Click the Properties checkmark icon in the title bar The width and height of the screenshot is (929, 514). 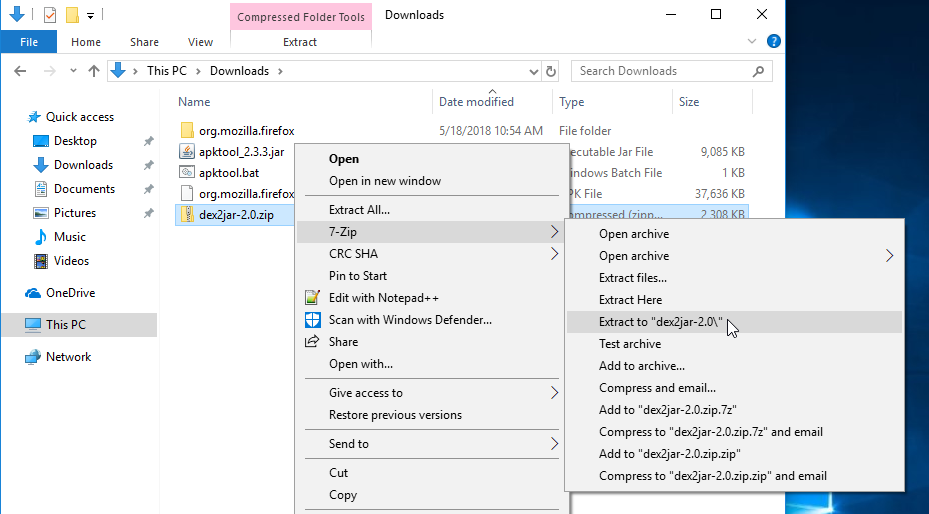[49, 15]
